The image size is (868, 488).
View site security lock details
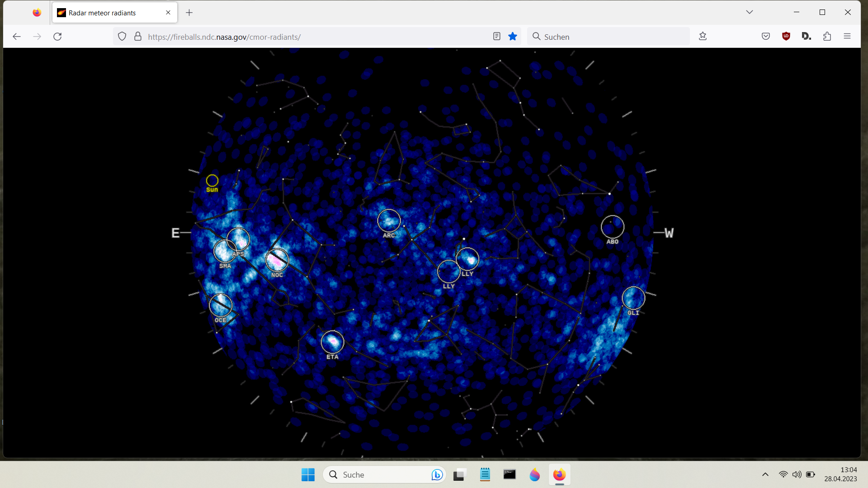[x=138, y=37]
